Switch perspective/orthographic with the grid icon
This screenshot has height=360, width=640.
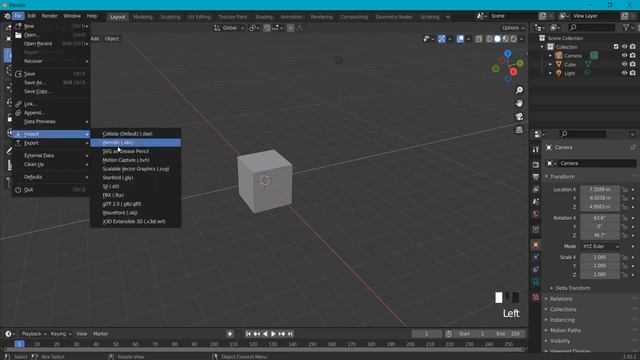pyautogui.click(x=519, y=130)
